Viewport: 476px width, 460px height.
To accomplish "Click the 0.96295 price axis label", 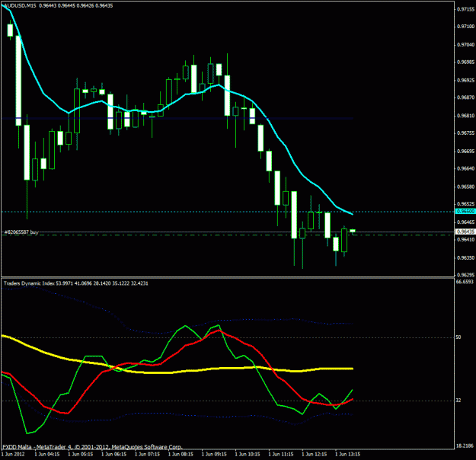I will [465, 275].
